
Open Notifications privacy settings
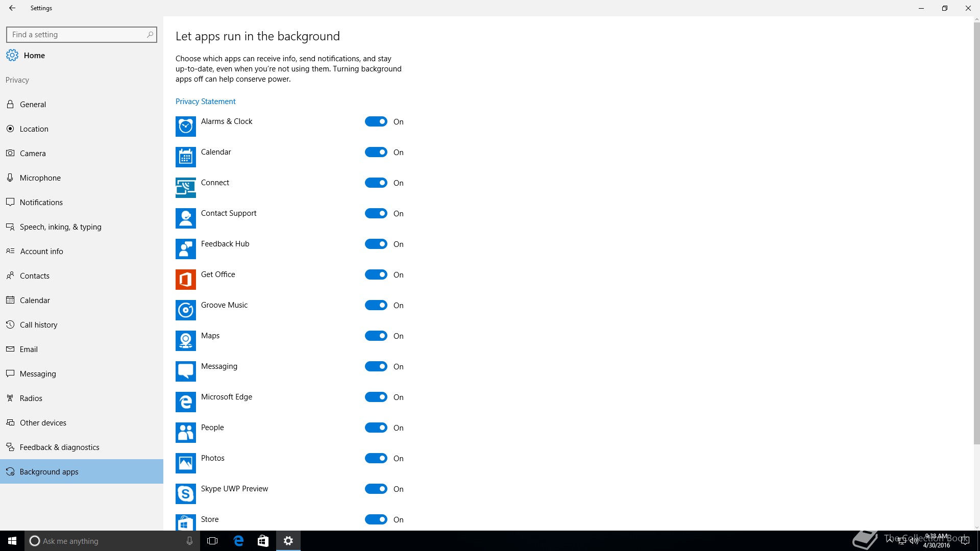tap(82, 202)
